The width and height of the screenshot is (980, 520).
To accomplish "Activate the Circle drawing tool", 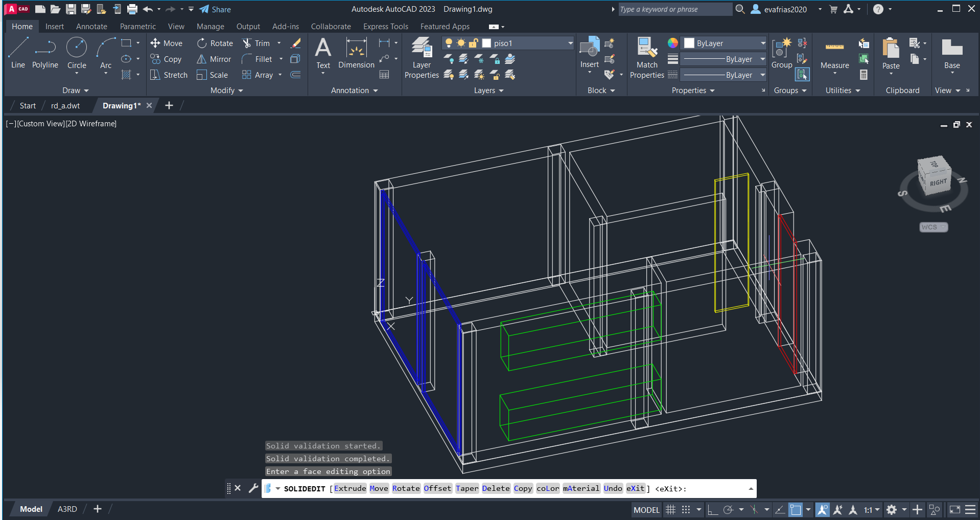I will [77, 53].
